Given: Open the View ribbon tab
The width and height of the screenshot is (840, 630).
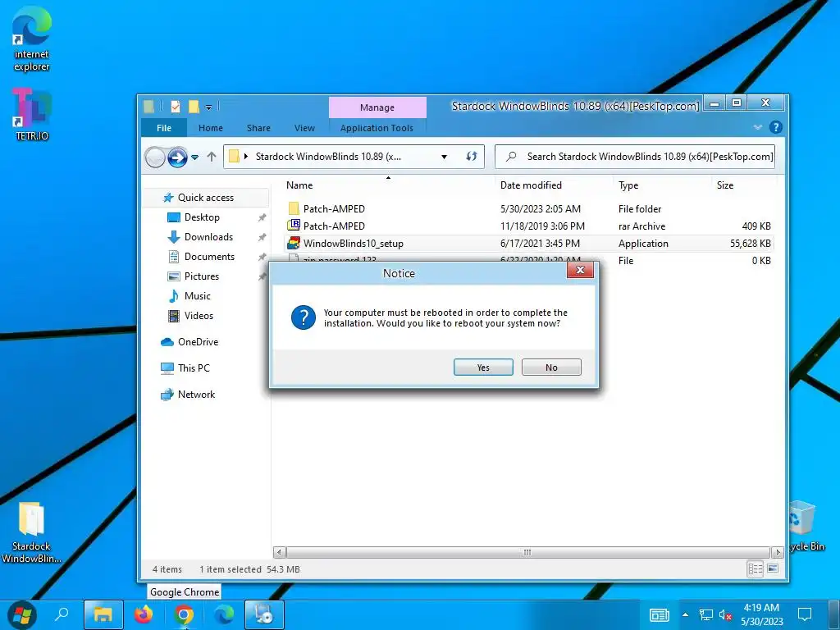Looking at the screenshot, I should point(304,128).
